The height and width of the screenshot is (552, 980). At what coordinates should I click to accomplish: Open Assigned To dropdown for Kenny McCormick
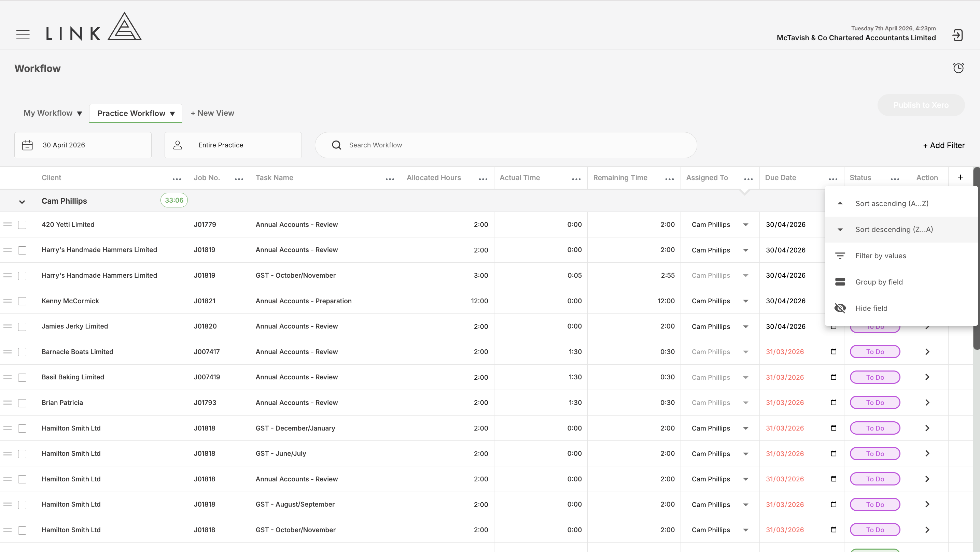pyautogui.click(x=746, y=301)
